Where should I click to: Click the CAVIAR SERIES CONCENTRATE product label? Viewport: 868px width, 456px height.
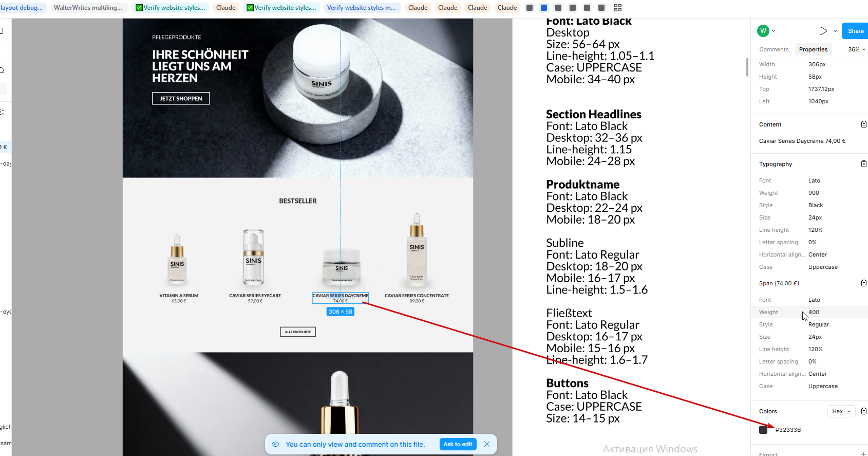(417, 296)
